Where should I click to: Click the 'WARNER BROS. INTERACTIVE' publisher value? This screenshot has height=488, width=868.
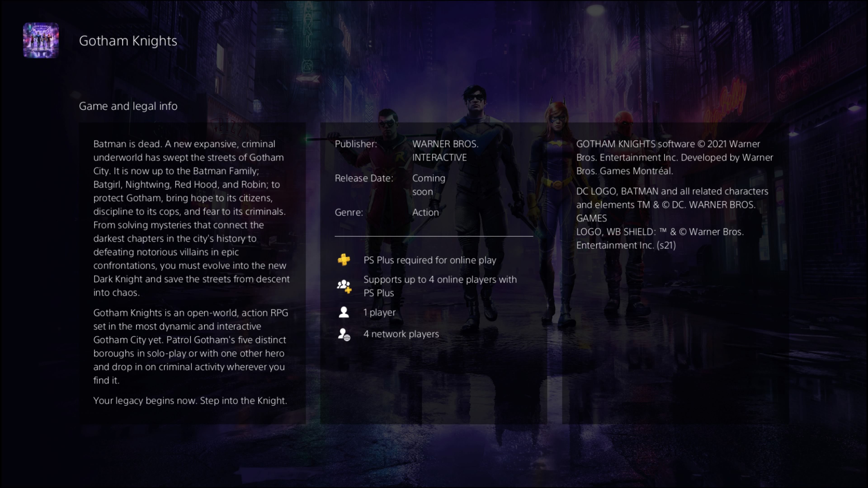(446, 150)
